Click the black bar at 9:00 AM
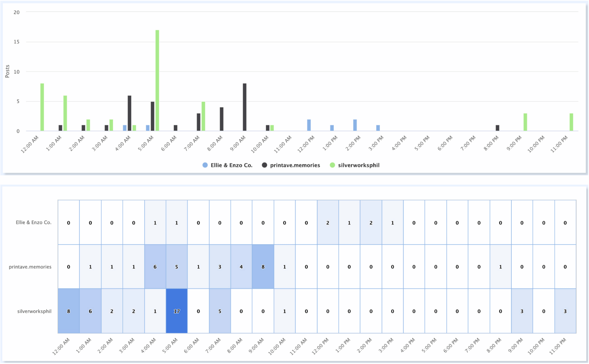589x364 pixels. tap(245, 107)
